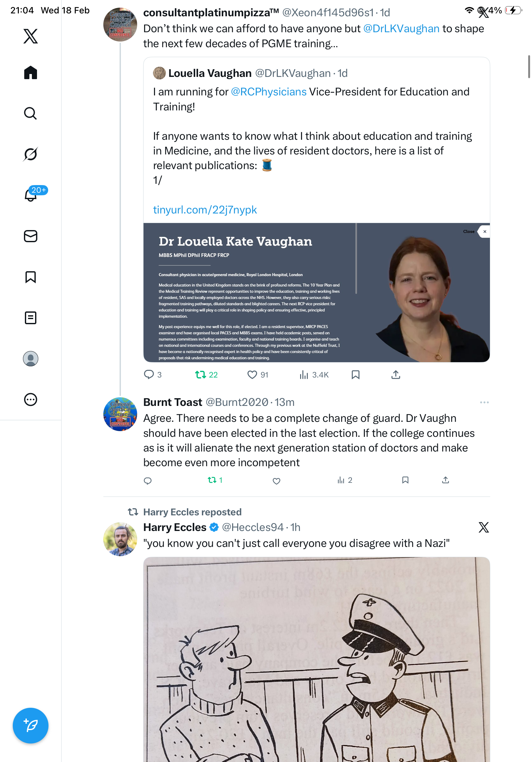Click the X logo in the sidebar
The width and height of the screenshot is (532, 762).
coord(31,36)
